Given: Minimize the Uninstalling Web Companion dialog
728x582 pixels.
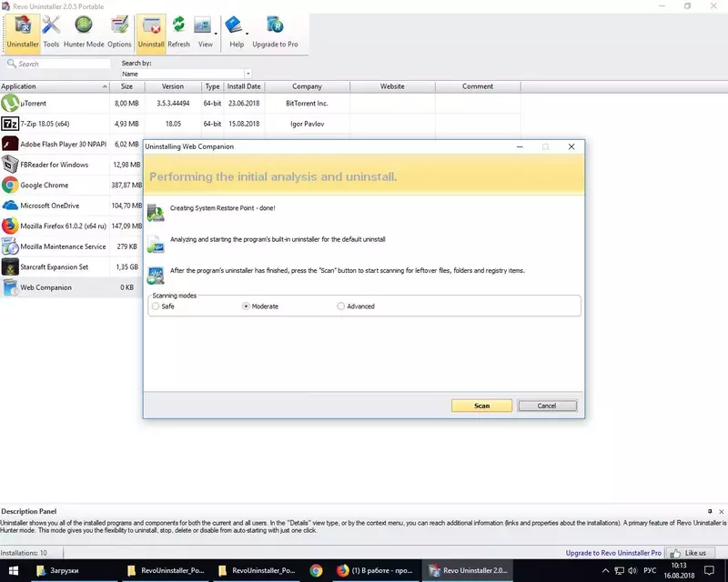Looking at the screenshot, I should click(520, 146).
